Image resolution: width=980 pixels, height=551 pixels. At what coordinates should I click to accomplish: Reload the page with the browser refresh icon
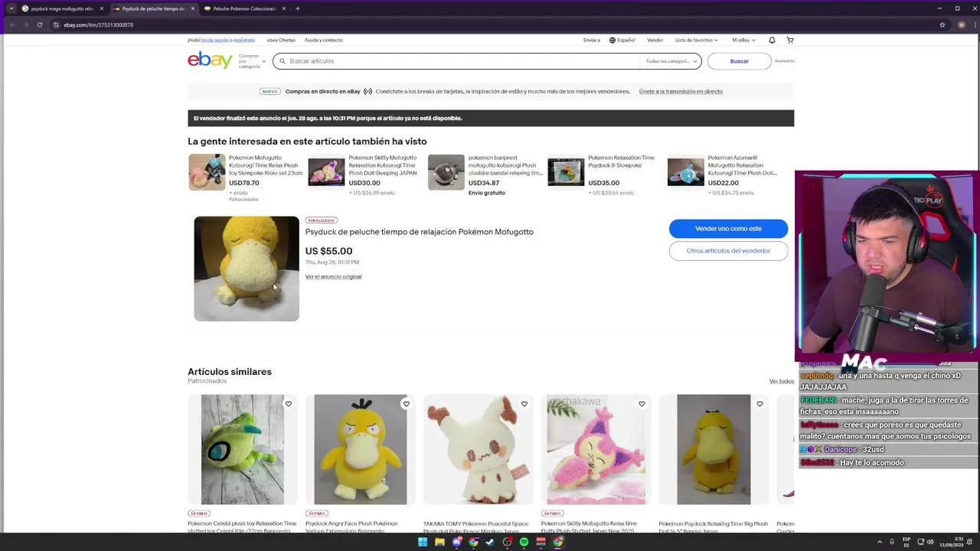pos(40,24)
